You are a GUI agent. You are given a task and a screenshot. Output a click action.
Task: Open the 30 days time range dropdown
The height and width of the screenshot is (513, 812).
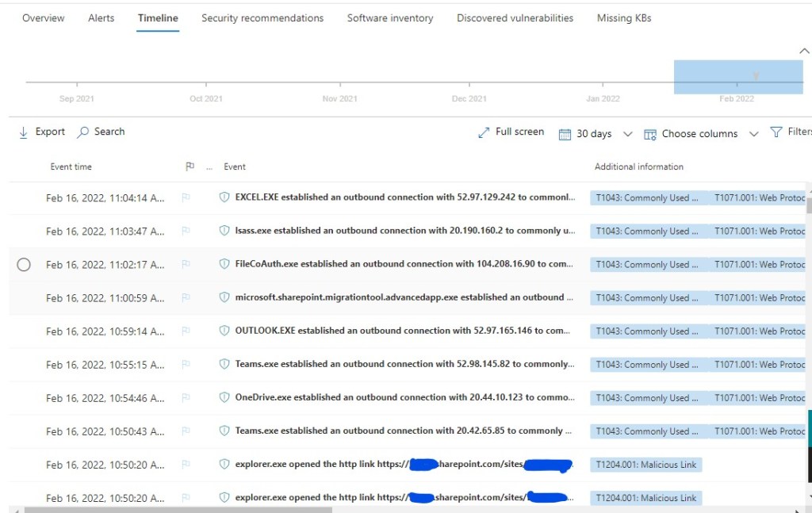(627, 134)
